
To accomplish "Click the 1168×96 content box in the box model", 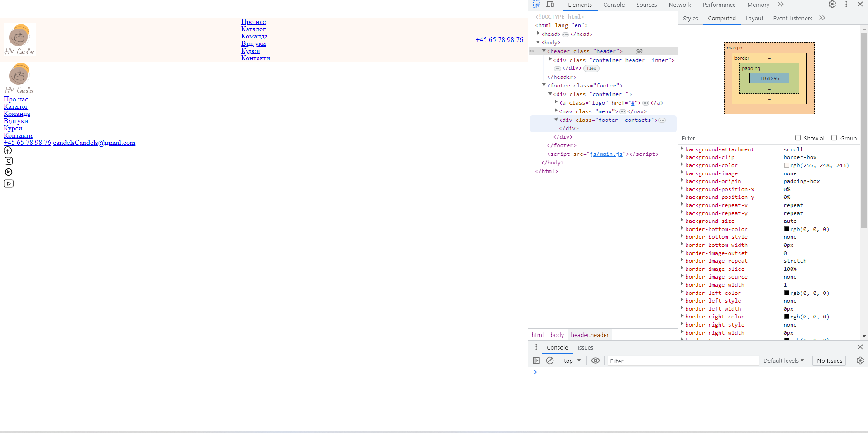I will pyautogui.click(x=769, y=78).
